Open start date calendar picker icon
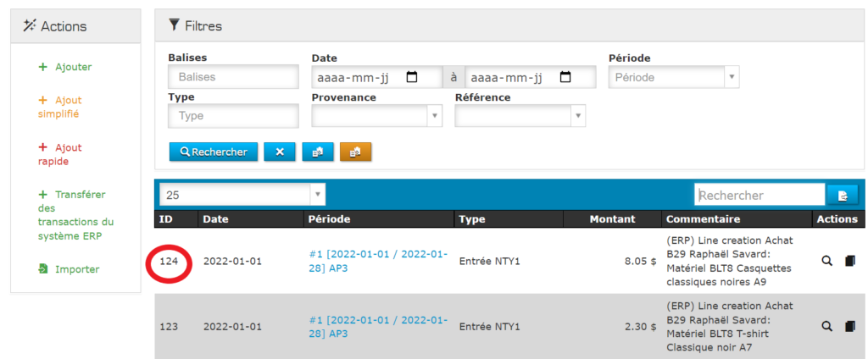This screenshot has width=868, height=359. point(412,77)
